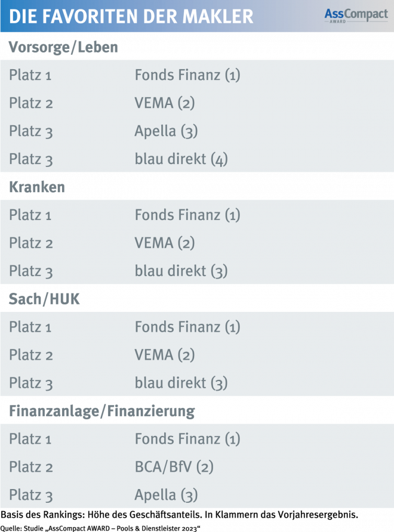
Task: Click VEMA (2) under Kranken
Action: pos(165,243)
